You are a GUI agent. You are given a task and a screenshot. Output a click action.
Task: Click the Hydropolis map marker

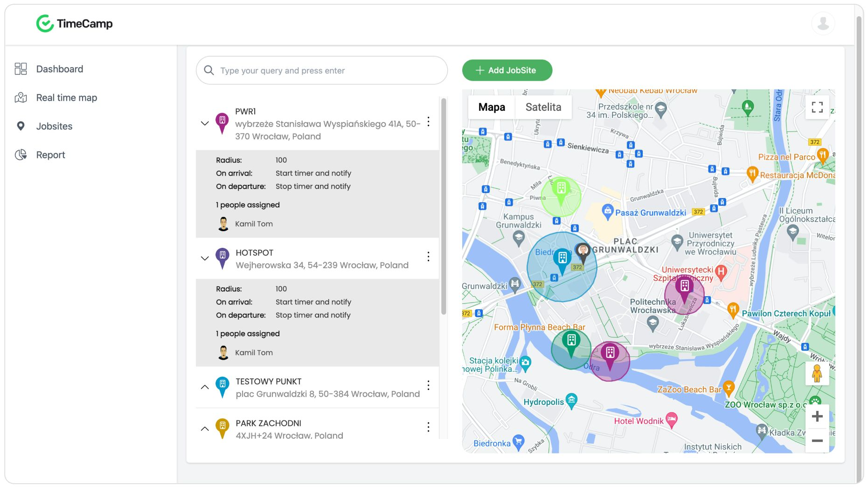click(571, 401)
